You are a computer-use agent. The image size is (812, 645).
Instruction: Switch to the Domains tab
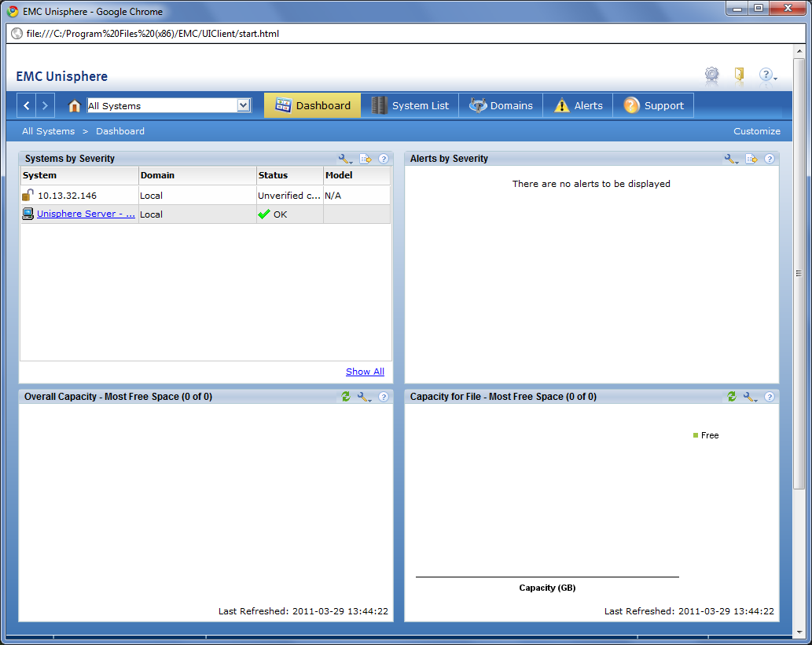[x=501, y=105]
